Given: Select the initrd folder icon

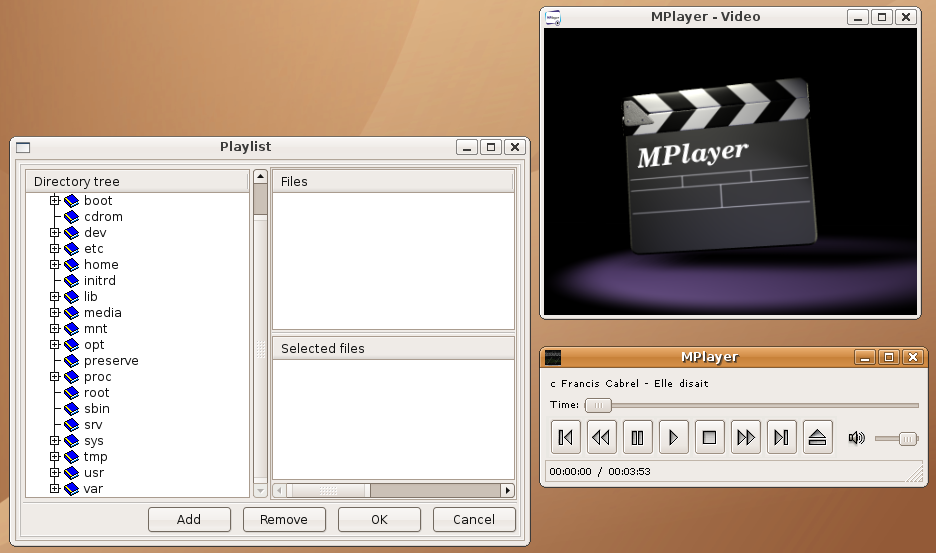Looking at the screenshot, I should click(x=72, y=281).
